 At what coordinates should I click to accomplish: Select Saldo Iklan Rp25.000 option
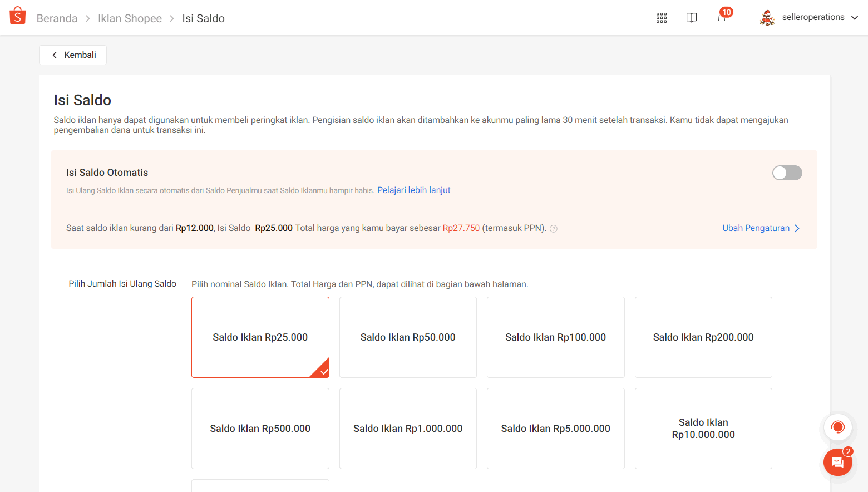260,337
